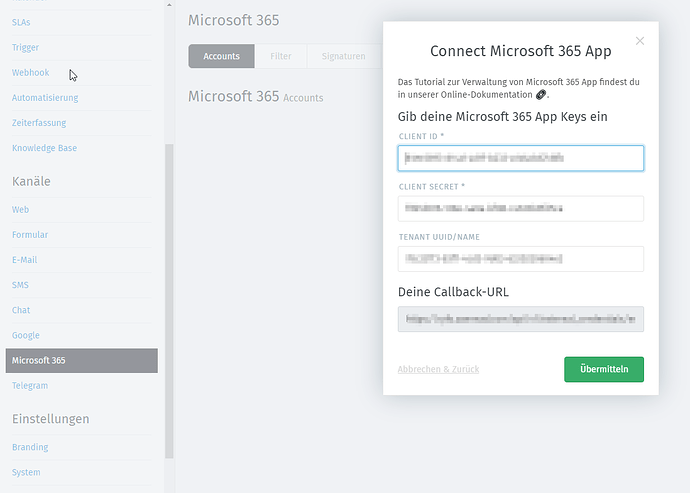Select Microsoft 365 in sidebar
The height and width of the screenshot is (493, 690).
coord(81,361)
